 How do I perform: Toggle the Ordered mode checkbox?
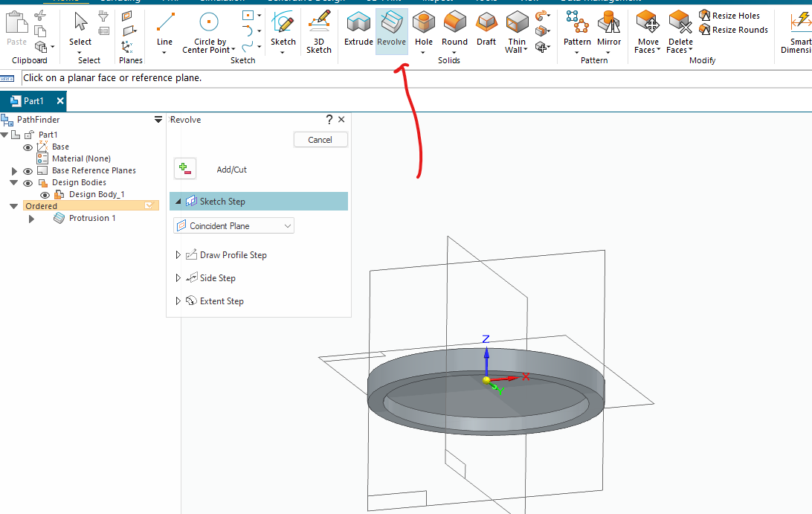(149, 206)
